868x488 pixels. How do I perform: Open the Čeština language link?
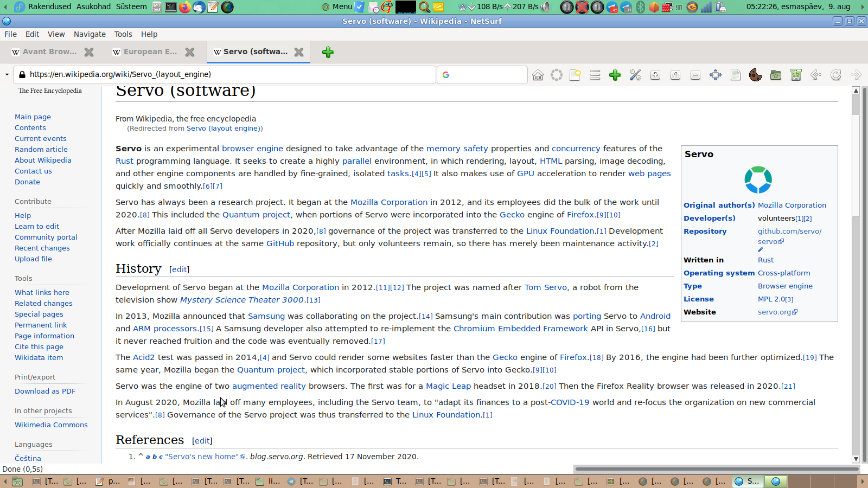(28, 459)
